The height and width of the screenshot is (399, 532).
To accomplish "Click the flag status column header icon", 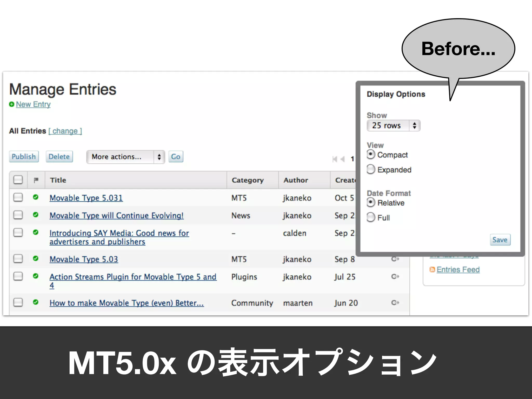I will [36, 180].
